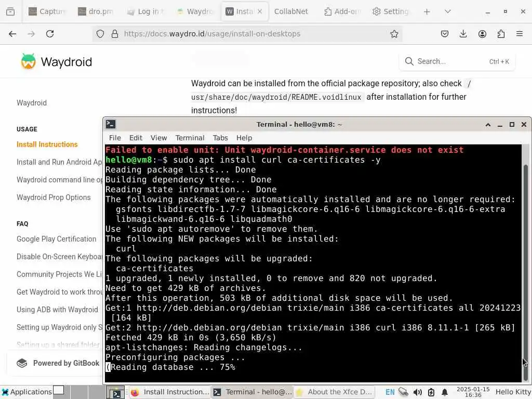Open Waydroid command line options link
The width and height of the screenshot is (532, 399).
tap(59, 180)
